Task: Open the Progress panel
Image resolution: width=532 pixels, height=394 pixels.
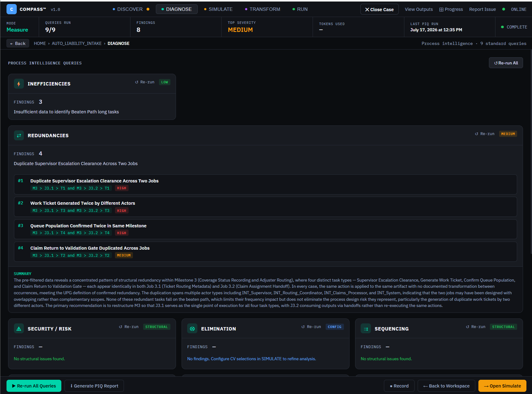Action: click(451, 9)
